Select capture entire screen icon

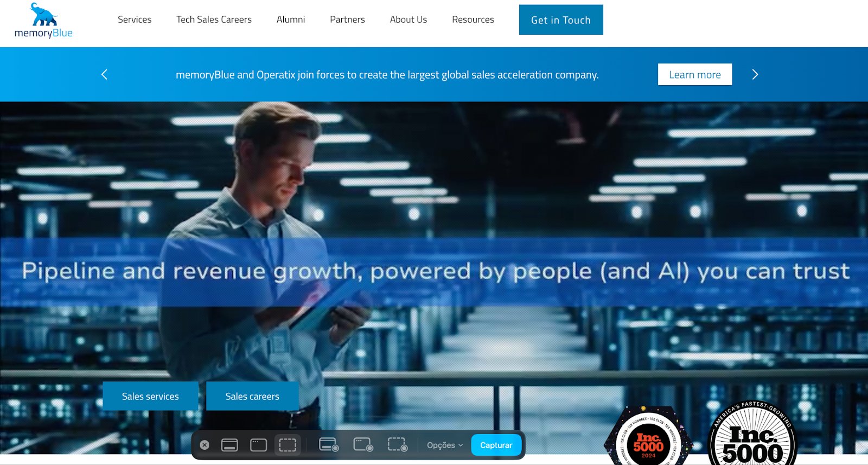coord(229,445)
